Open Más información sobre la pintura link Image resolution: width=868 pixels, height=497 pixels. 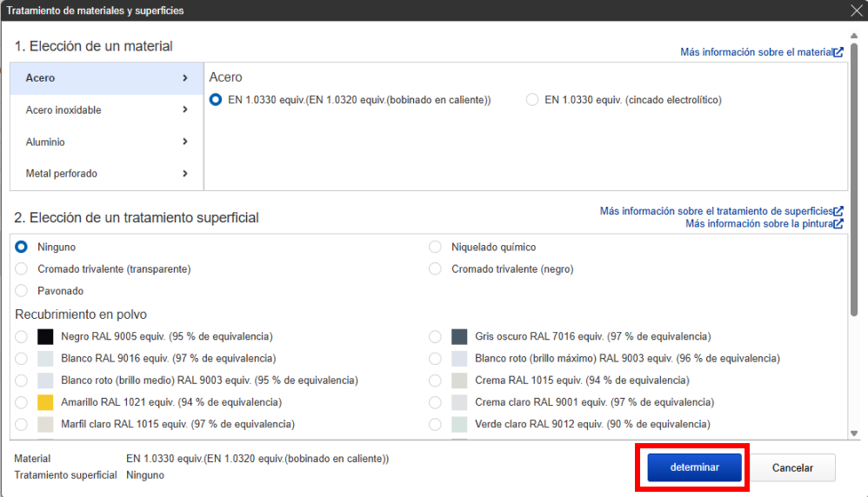click(x=758, y=223)
